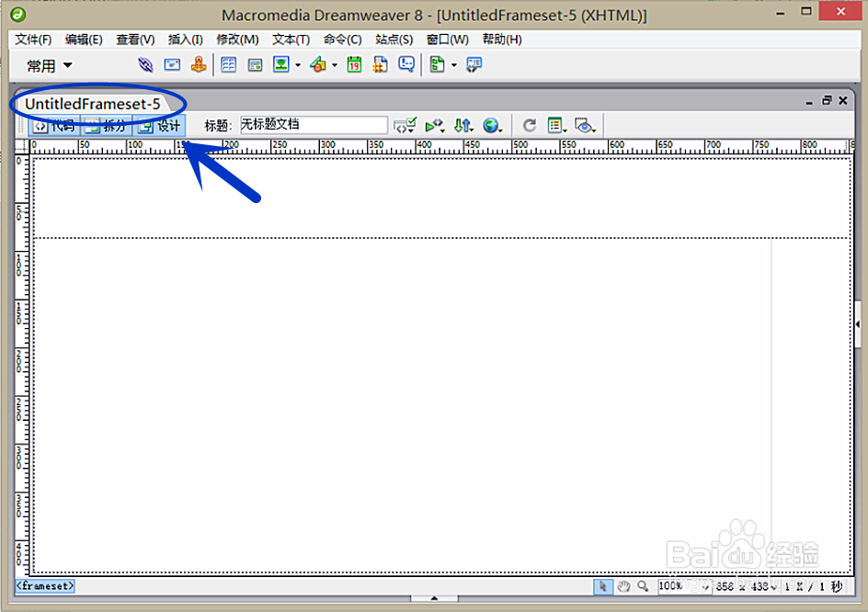
Task: Expand the Templates icon dropdown arrow
Action: (454, 65)
